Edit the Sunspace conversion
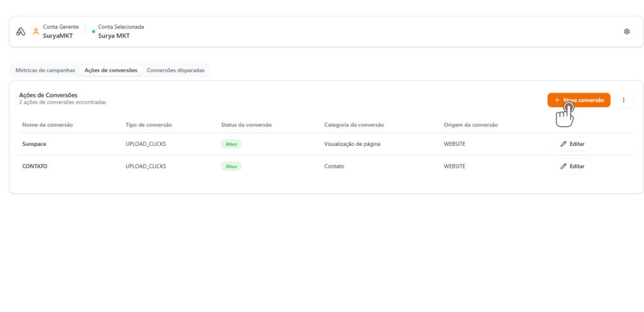The image size is (644, 312). pos(572,144)
